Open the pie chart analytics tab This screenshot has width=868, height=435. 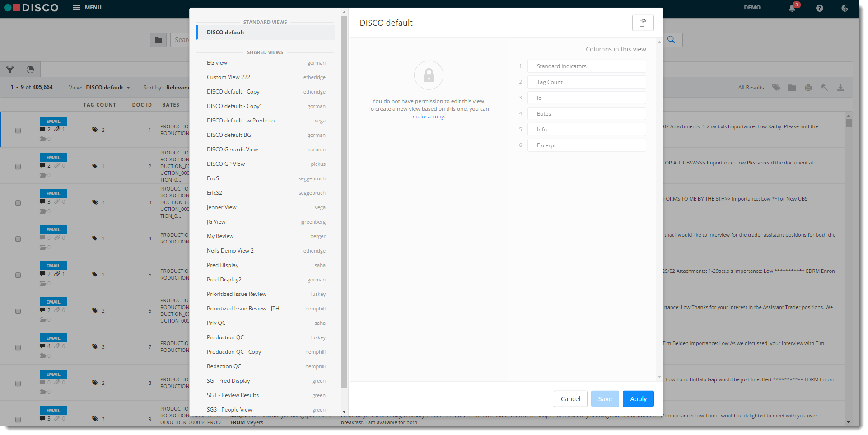tap(30, 70)
